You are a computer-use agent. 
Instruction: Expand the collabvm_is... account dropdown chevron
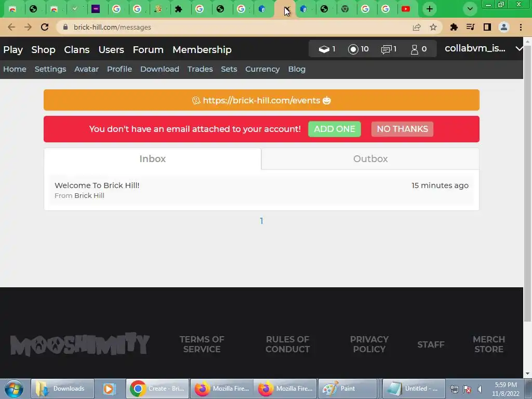pyautogui.click(x=519, y=49)
